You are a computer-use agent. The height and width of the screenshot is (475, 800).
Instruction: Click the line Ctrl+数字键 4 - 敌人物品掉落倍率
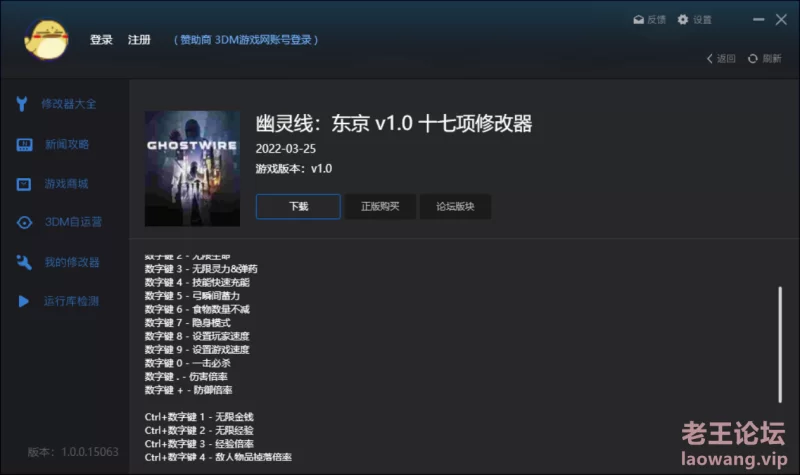[218, 457]
